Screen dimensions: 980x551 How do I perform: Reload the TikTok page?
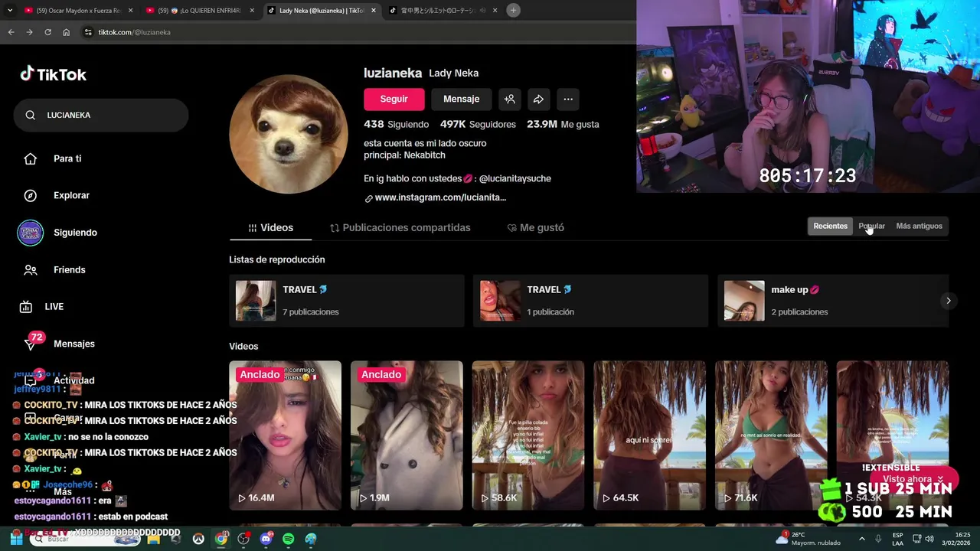47,32
